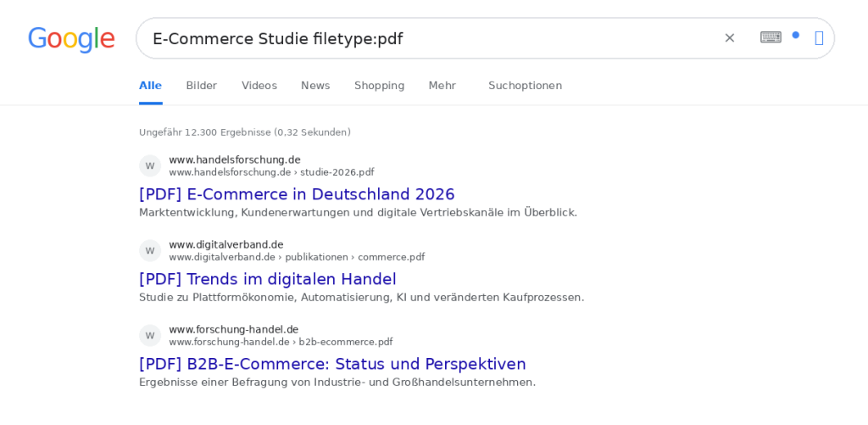Click the blue dot beside the keyboard icon
This screenshot has width=868, height=425.
tap(795, 35)
